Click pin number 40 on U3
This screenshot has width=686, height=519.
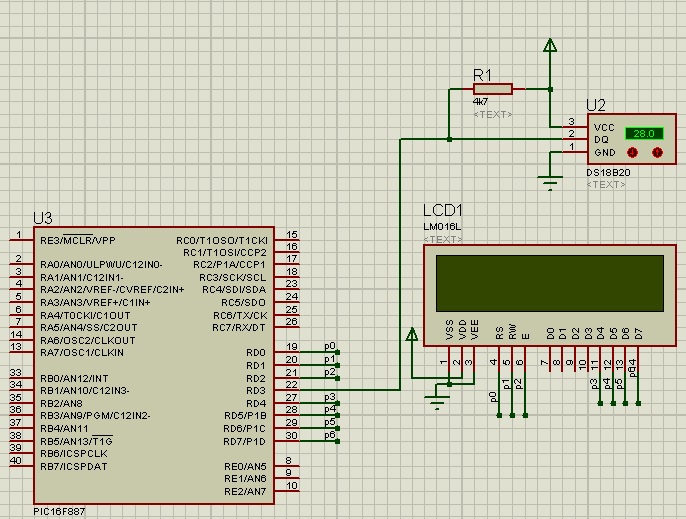pos(16,460)
